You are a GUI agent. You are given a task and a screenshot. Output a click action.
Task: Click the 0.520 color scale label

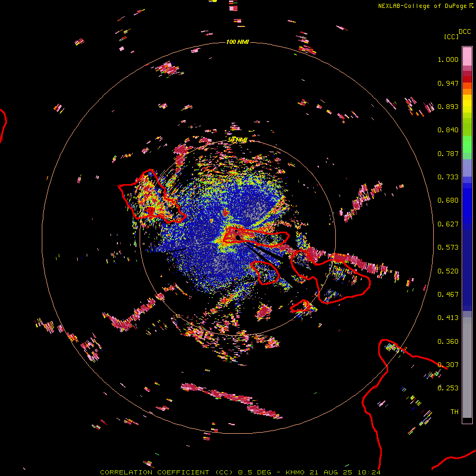click(448, 271)
